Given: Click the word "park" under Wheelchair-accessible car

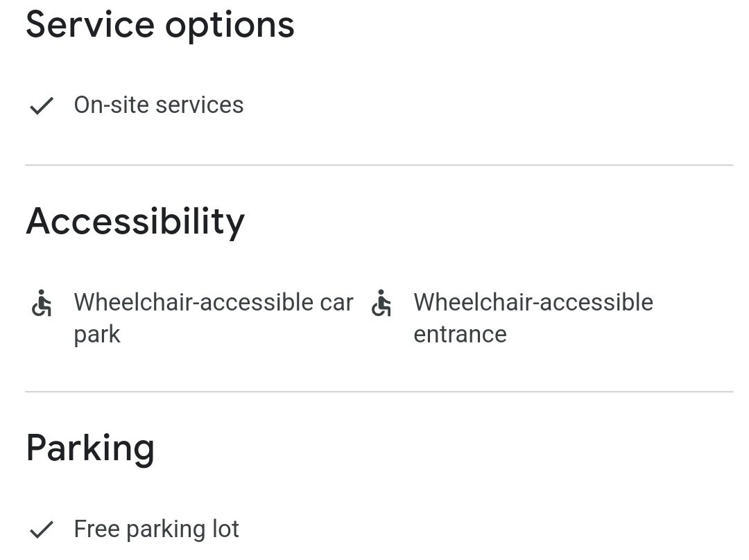Looking at the screenshot, I should click(97, 335).
